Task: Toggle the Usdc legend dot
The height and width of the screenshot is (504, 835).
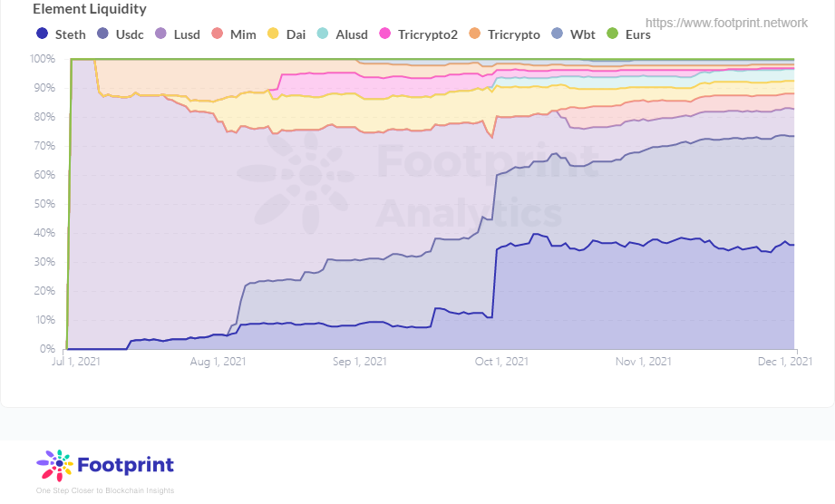Action: [103, 34]
